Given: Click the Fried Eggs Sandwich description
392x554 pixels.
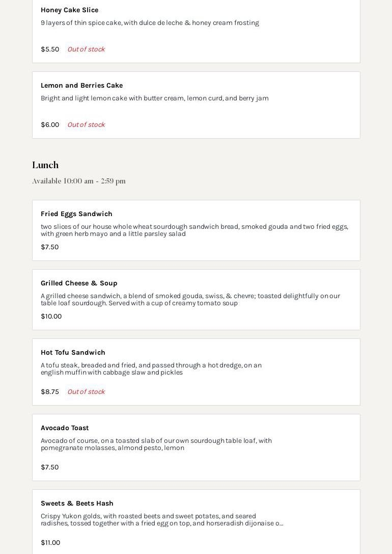Looking at the screenshot, I should [194, 230].
